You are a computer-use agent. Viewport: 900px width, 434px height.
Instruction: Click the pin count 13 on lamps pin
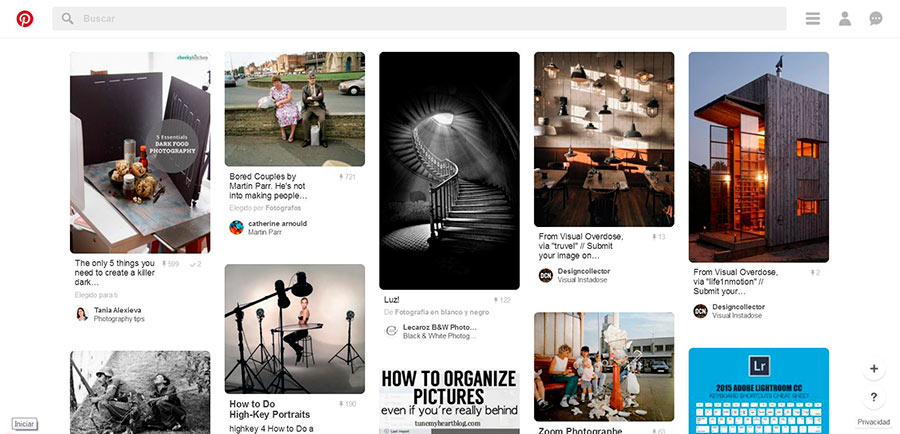[x=658, y=237]
